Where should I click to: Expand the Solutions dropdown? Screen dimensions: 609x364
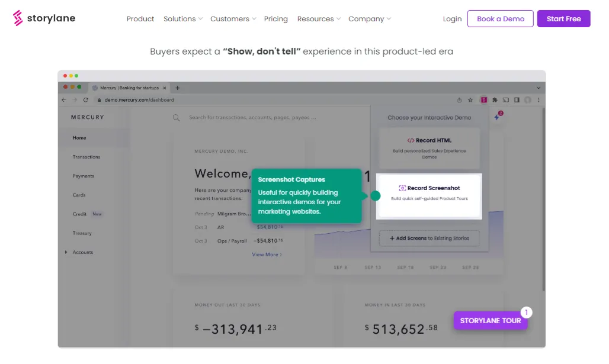coord(183,18)
